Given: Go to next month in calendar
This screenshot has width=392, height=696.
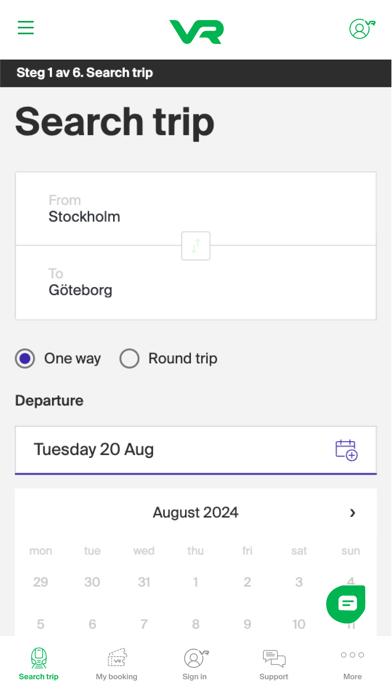Looking at the screenshot, I should pos(352,513).
